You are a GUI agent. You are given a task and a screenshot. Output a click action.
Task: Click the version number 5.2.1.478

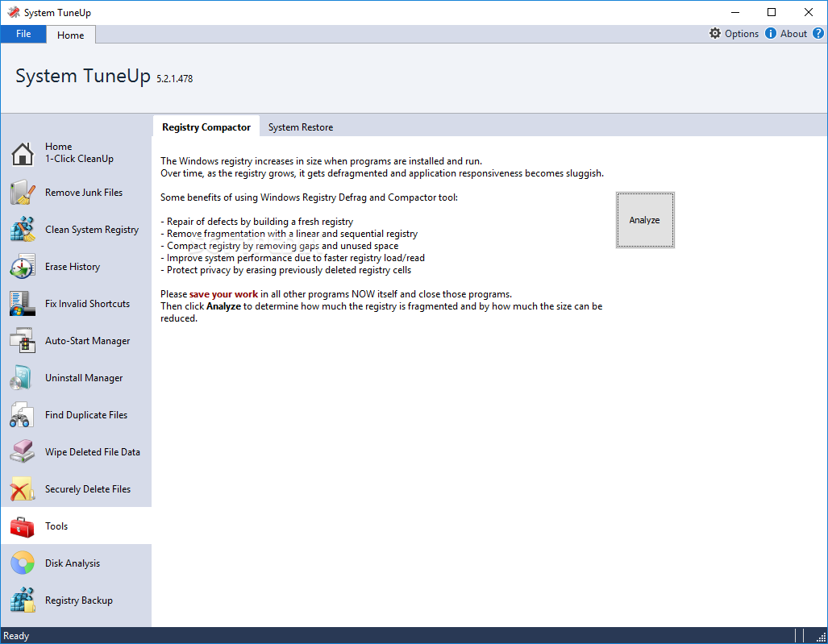point(175,79)
